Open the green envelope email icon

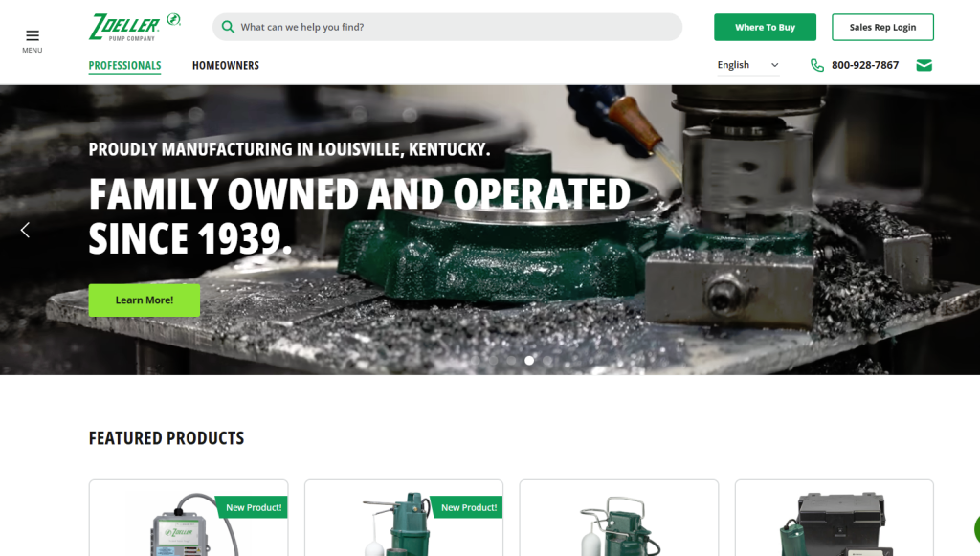point(924,65)
